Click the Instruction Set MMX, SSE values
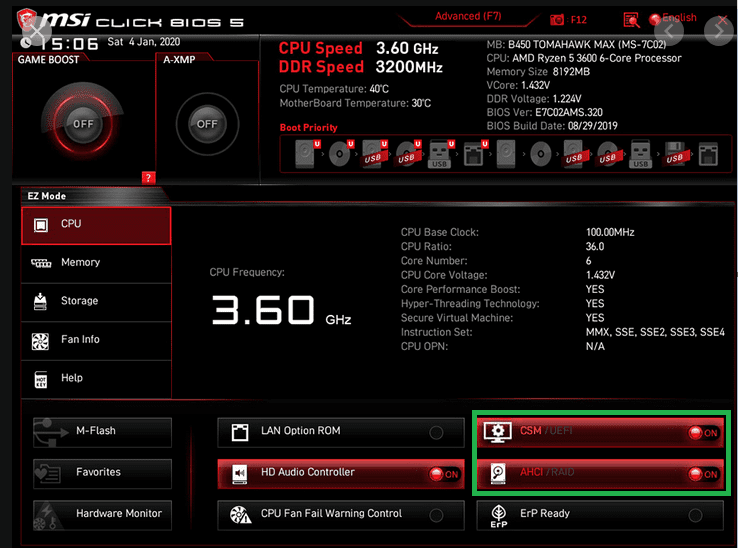 click(x=655, y=332)
